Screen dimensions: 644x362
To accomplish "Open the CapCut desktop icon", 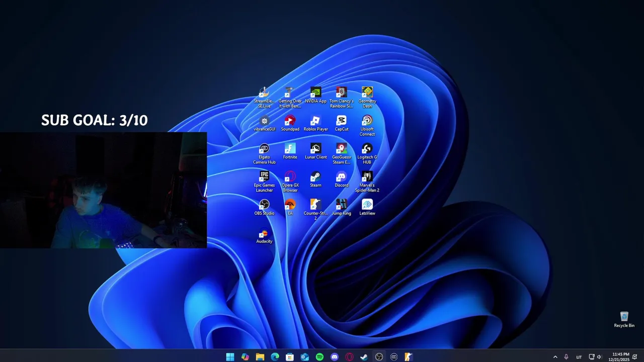I will pos(341,124).
